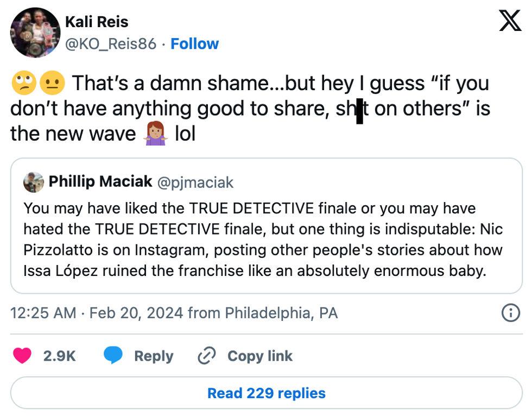
Task: Open Phillip Maciak's small avatar
Action: point(34,182)
